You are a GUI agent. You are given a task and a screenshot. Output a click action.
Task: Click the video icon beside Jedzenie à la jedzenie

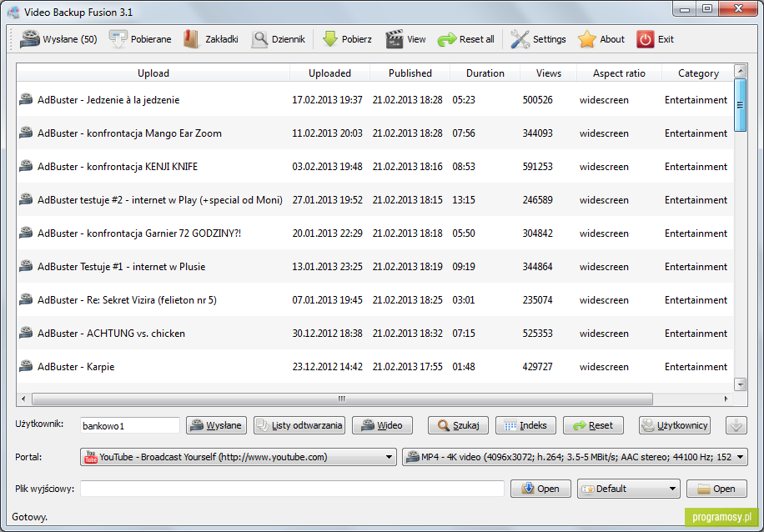pyautogui.click(x=26, y=99)
